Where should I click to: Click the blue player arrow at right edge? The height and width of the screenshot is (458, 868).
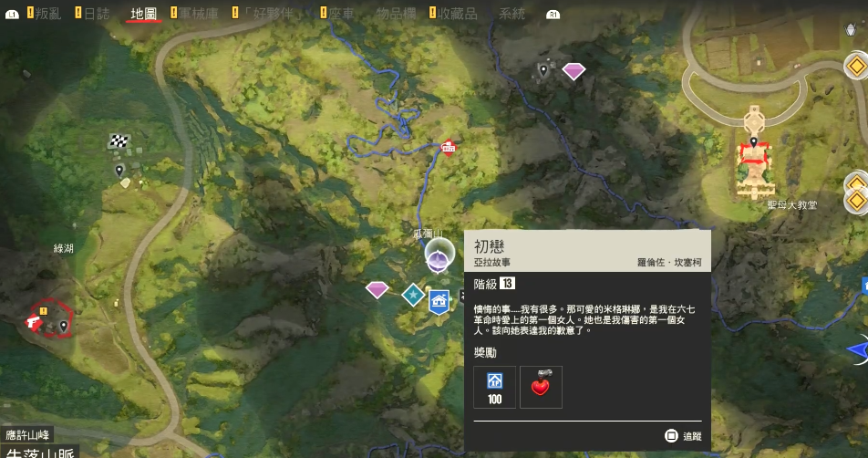point(858,350)
